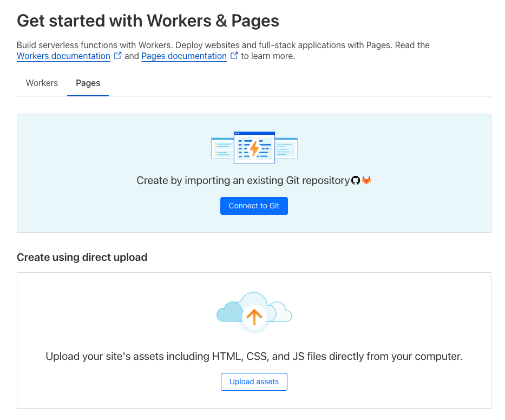Click the right mini window in Git illustration
The height and width of the screenshot is (420, 505).
[x=286, y=148]
